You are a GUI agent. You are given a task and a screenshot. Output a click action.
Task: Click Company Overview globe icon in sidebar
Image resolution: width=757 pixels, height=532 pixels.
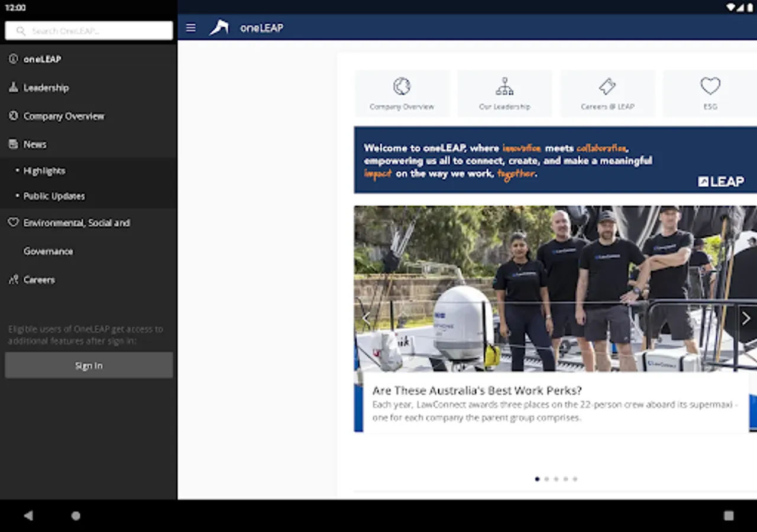click(x=13, y=116)
